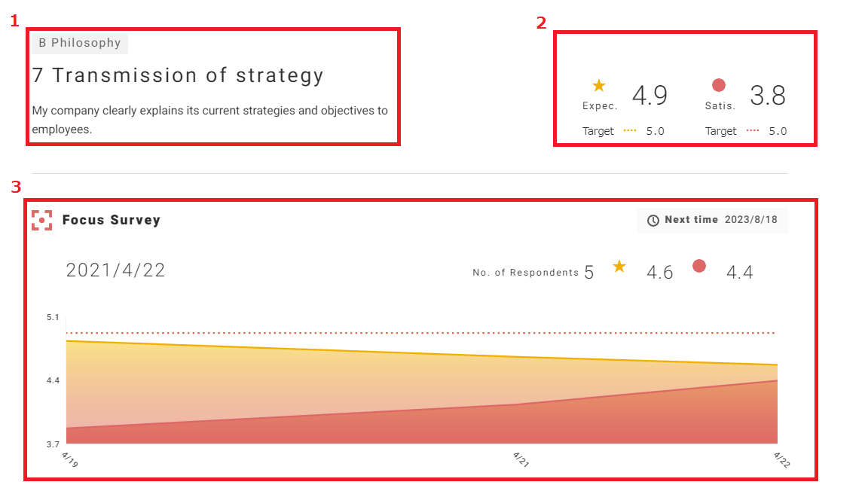Click the star icon beside 4.6

[x=619, y=267]
